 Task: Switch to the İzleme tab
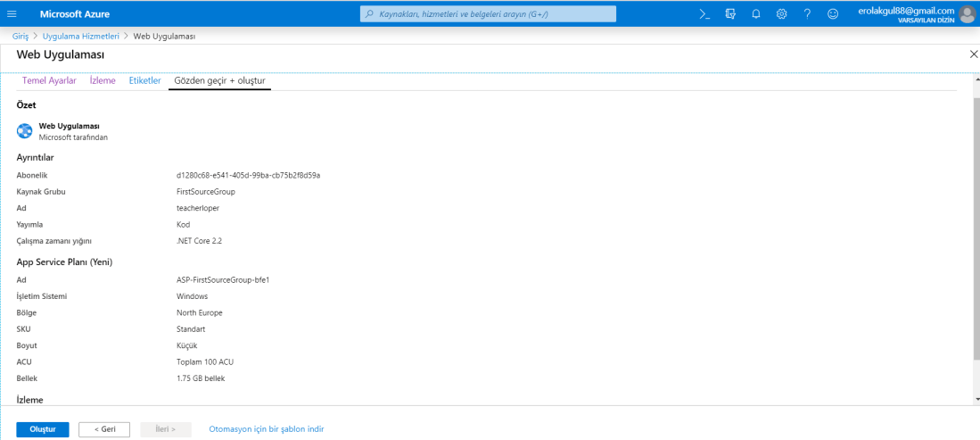103,80
